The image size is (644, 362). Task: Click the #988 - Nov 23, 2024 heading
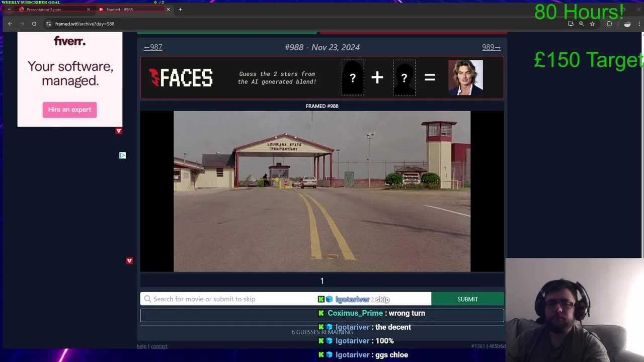tap(322, 47)
